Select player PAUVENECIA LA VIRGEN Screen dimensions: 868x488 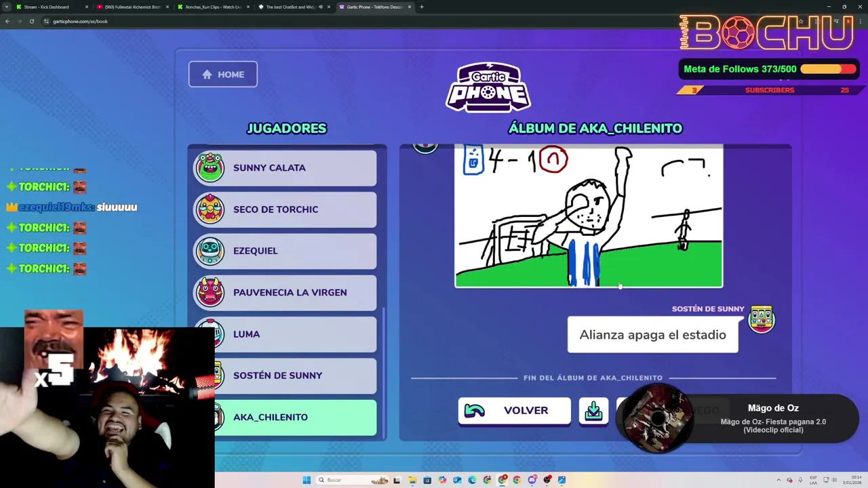coord(285,293)
